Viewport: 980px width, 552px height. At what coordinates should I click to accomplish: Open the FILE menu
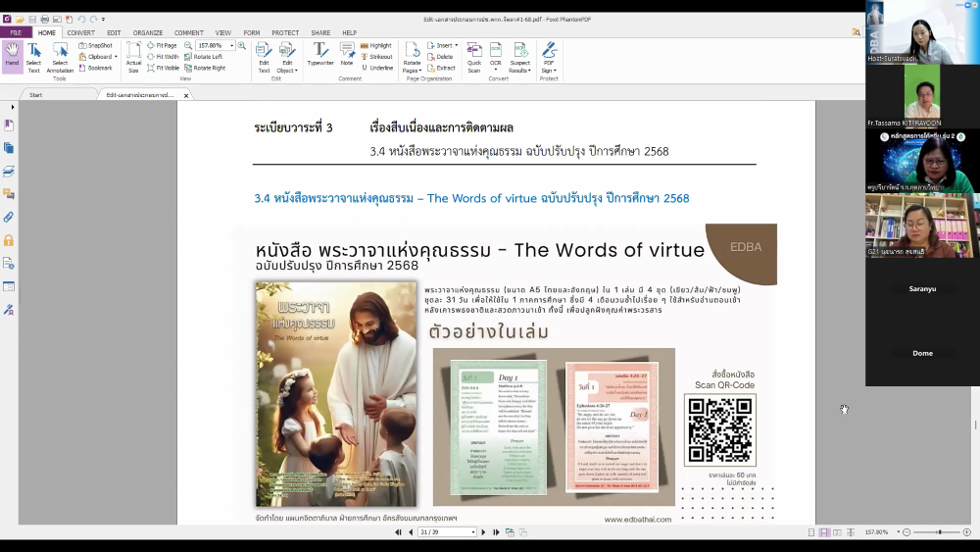click(x=16, y=32)
